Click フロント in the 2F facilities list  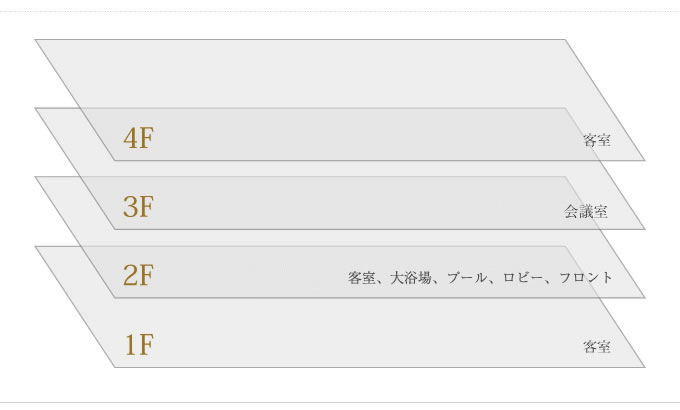[586, 278]
